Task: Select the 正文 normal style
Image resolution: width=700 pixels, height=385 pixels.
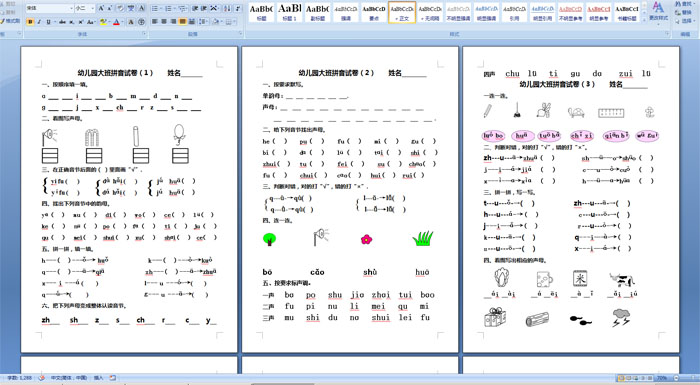Action: click(402, 12)
